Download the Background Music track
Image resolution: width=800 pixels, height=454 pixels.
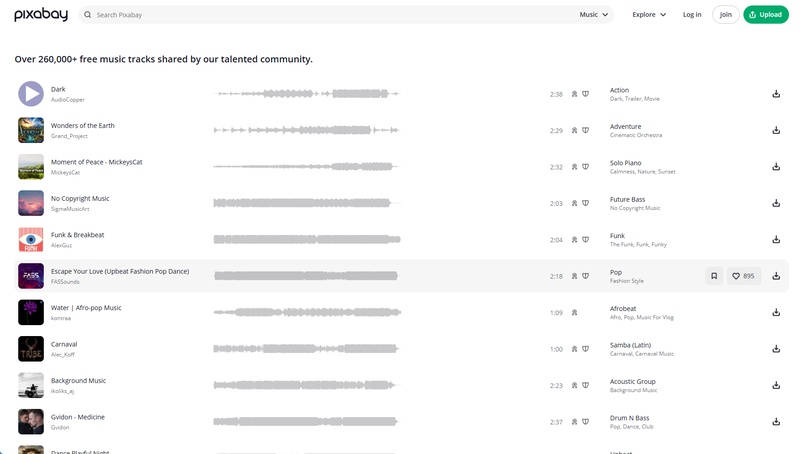pos(776,385)
